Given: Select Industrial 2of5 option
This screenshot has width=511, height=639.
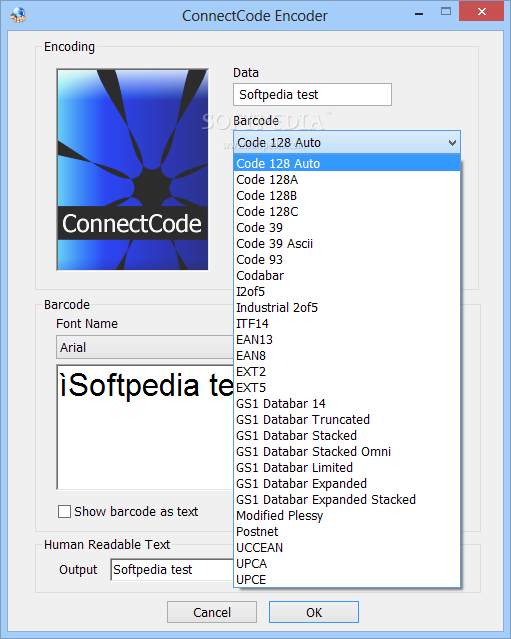Looking at the screenshot, I should [347, 307].
